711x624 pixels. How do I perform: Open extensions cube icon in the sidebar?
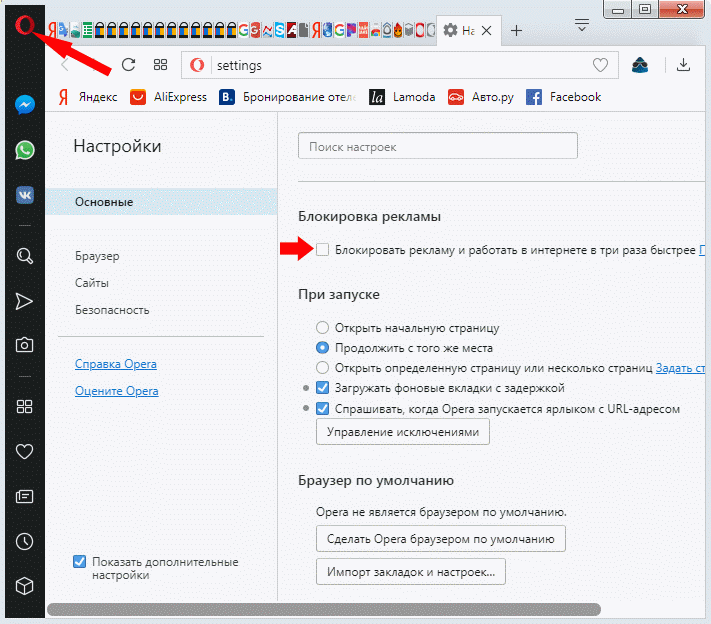tap(24, 586)
